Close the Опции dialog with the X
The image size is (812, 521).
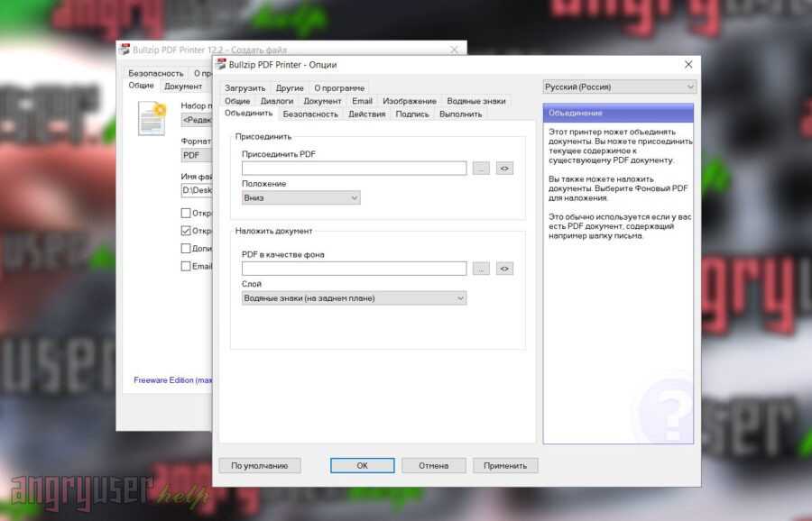pyautogui.click(x=688, y=65)
